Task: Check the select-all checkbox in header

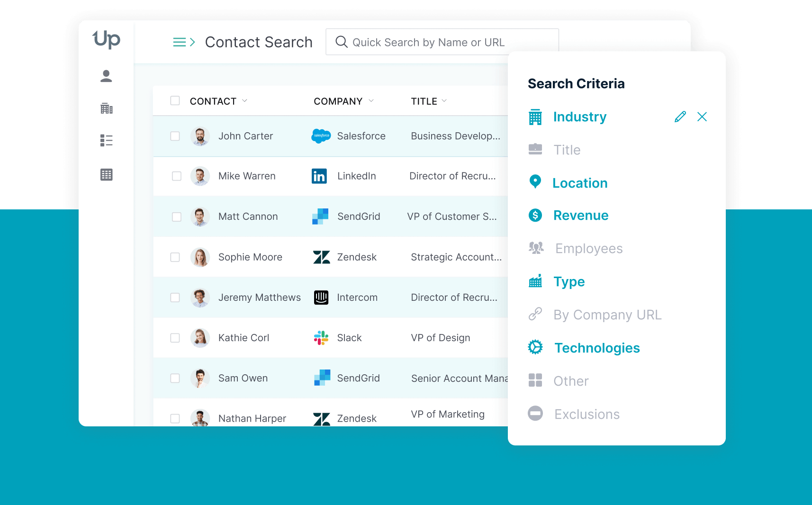Action: (x=175, y=101)
